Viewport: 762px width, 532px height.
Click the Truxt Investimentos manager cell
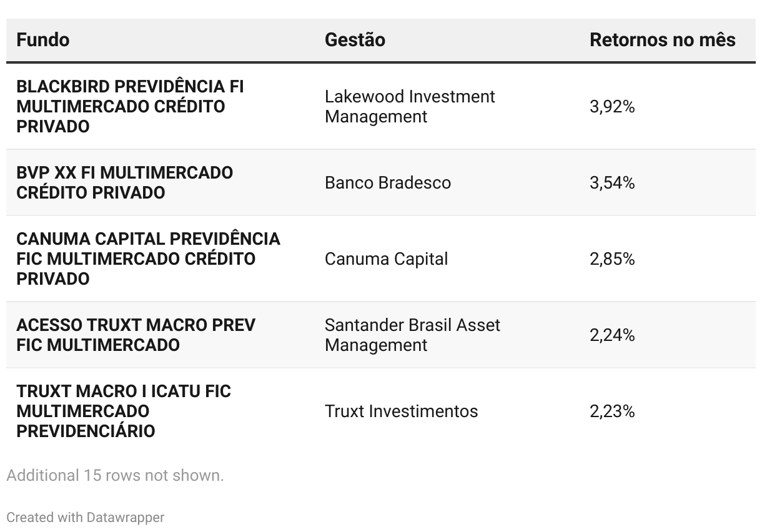pyautogui.click(x=401, y=411)
